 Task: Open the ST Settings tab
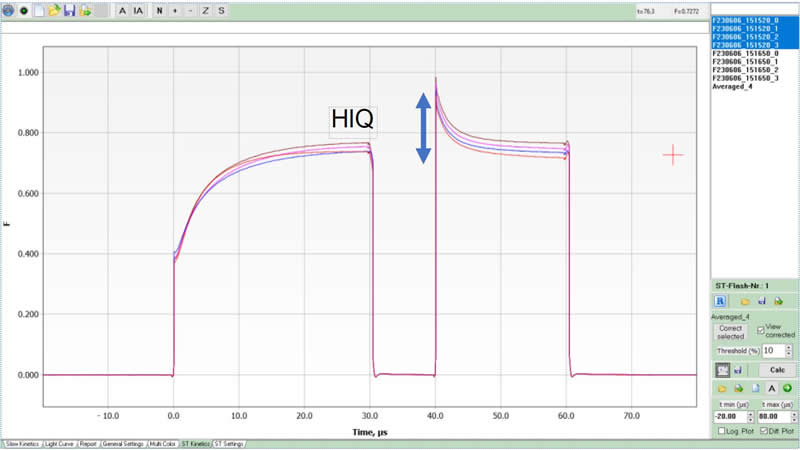pos(228,443)
